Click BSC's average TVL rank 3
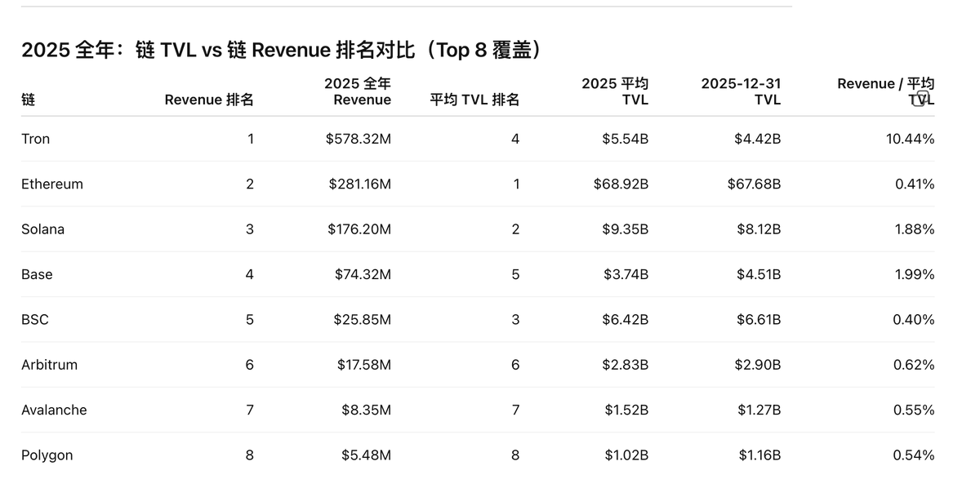 [x=515, y=319]
